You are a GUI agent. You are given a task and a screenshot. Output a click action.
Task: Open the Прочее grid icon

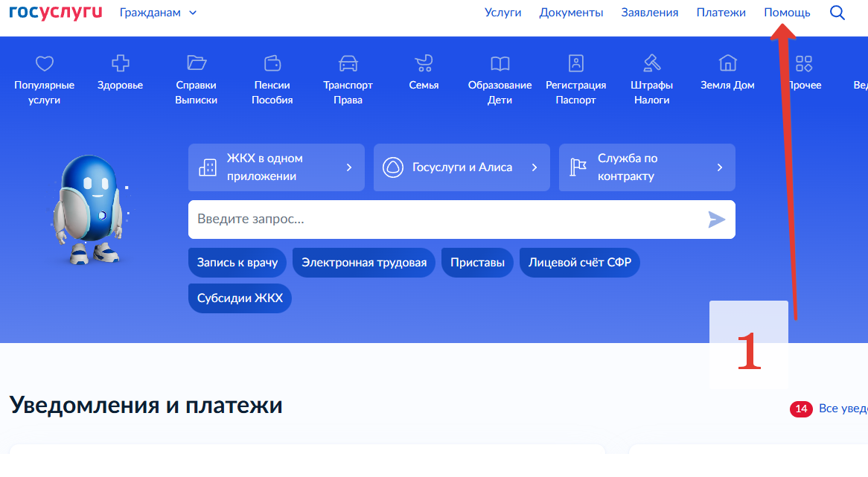click(804, 64)
